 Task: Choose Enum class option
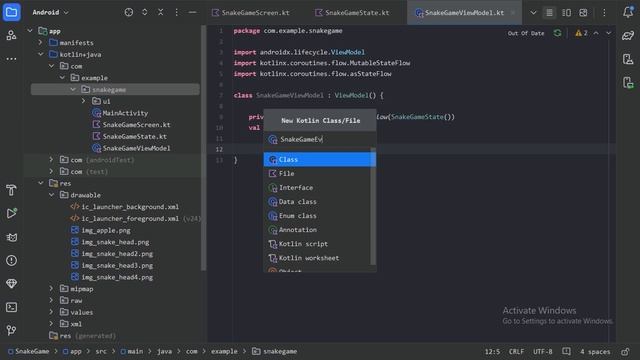[319, 216]
